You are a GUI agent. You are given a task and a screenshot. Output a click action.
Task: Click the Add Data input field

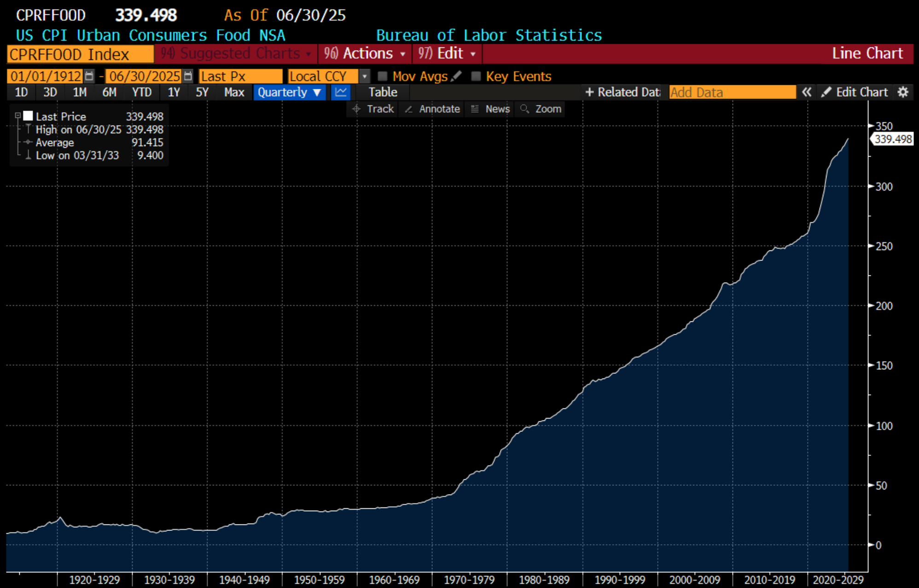tap(732, 92)
